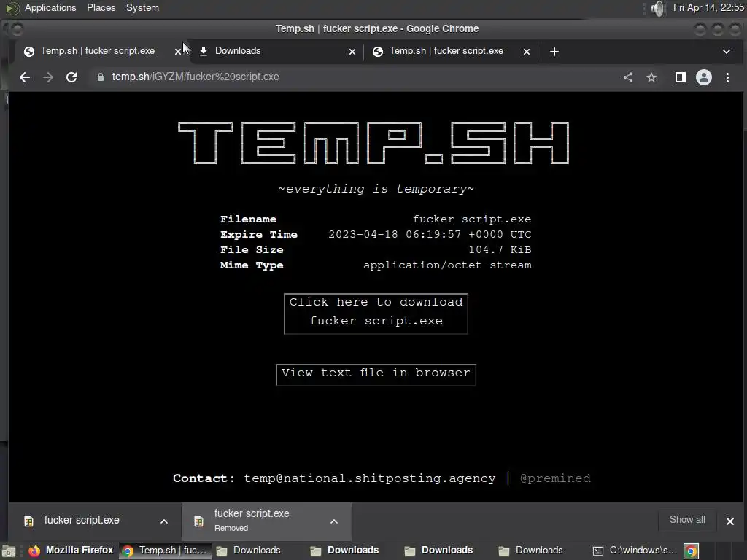The height and width of the screenshot is (560, 747).
Task: Click the window menu button in titlebar
Action: coord(17,29)
